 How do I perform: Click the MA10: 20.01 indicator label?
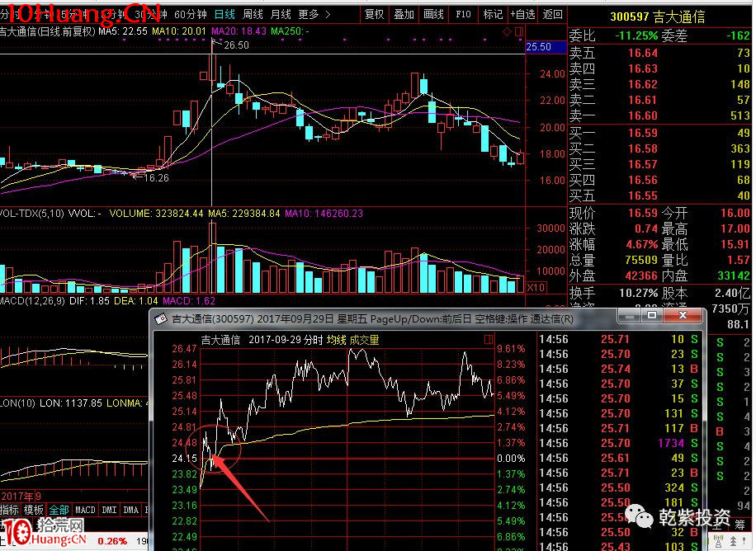pyautogui.click(x=178, y=31)
